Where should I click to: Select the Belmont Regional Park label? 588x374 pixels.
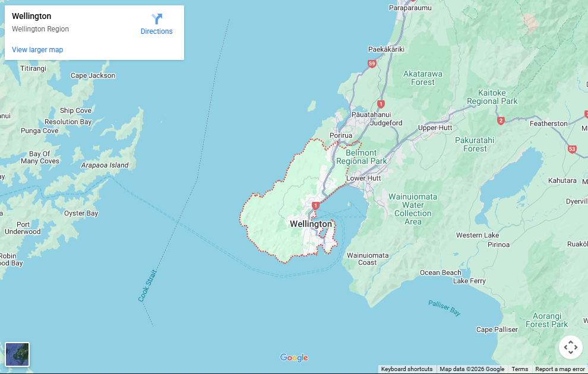pyautogui.click(x=361, y=157)
